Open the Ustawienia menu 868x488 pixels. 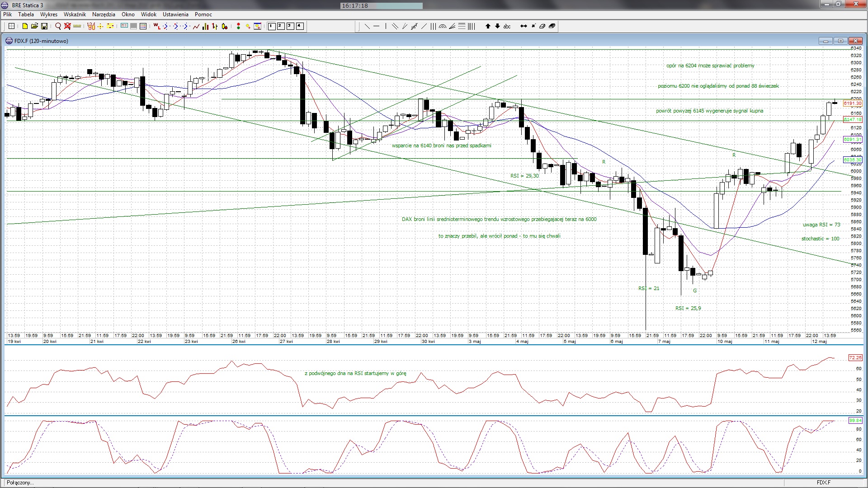tap(175, 14)
